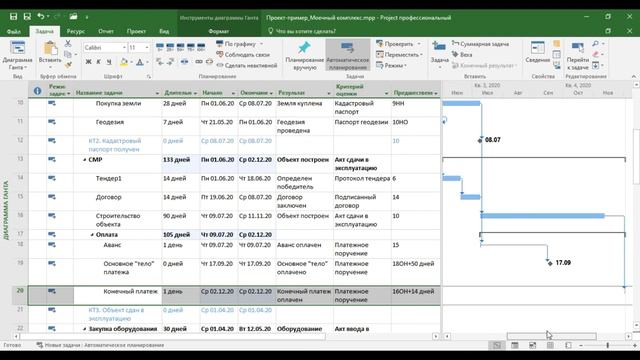Click the fill background color button
The height and width of the screenshot is (360, 640).
tap(124, 62)
